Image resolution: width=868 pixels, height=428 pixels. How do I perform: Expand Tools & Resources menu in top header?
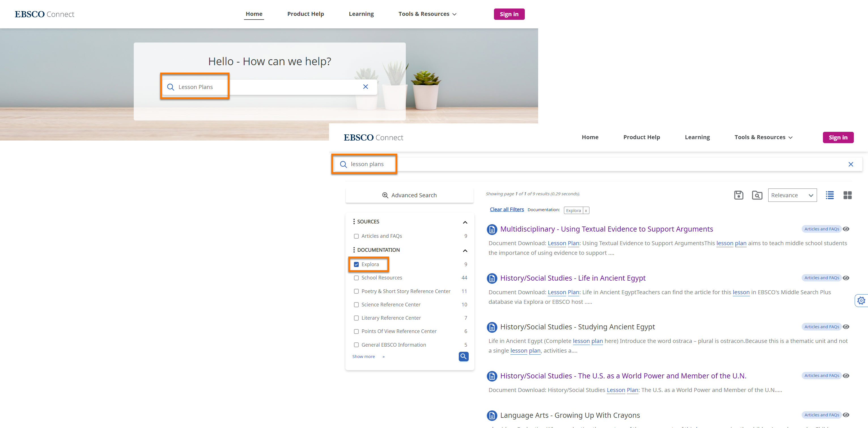click(427, 14)
